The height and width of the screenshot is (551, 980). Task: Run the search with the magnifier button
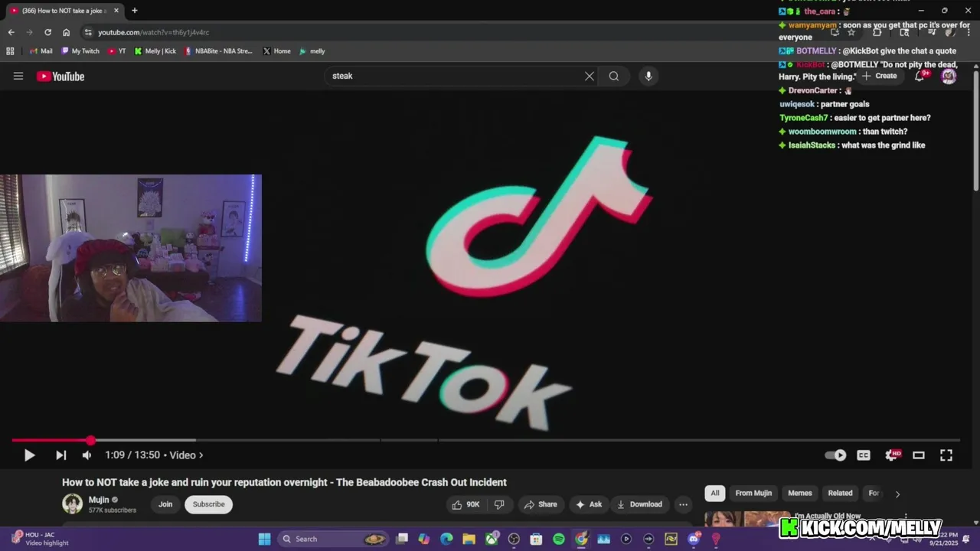614,76
